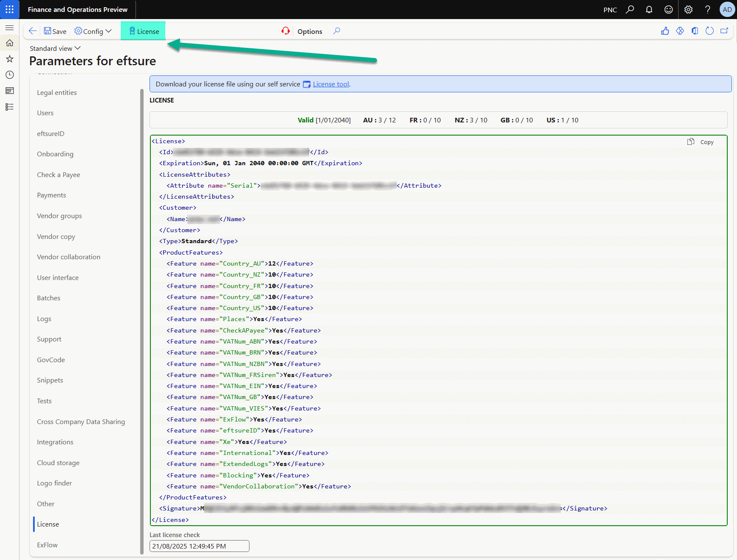The width and height of the screenshot is (737, 560).
Task: Select the Snippets tab
Action: coord(50,380)
